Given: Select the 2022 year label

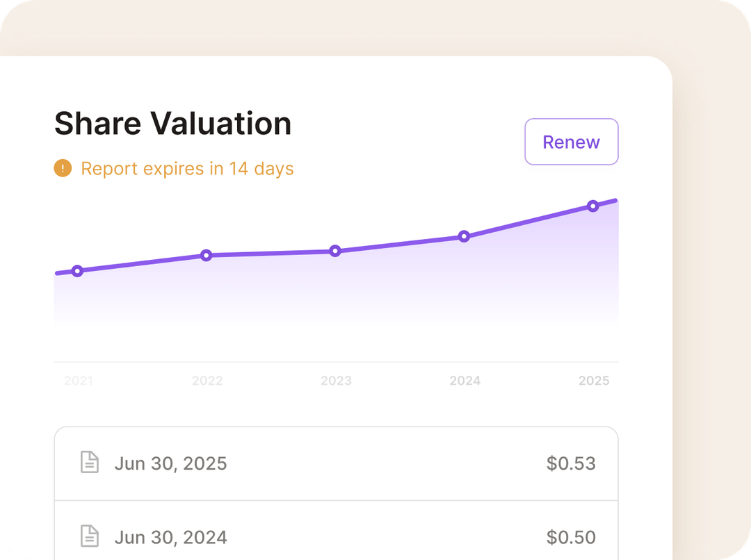Looking at the screenshot, I should [206, 381].
